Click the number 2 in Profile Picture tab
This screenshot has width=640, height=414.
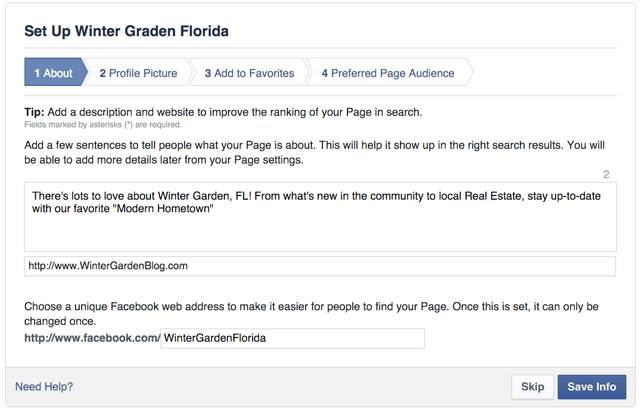point(102,73)
